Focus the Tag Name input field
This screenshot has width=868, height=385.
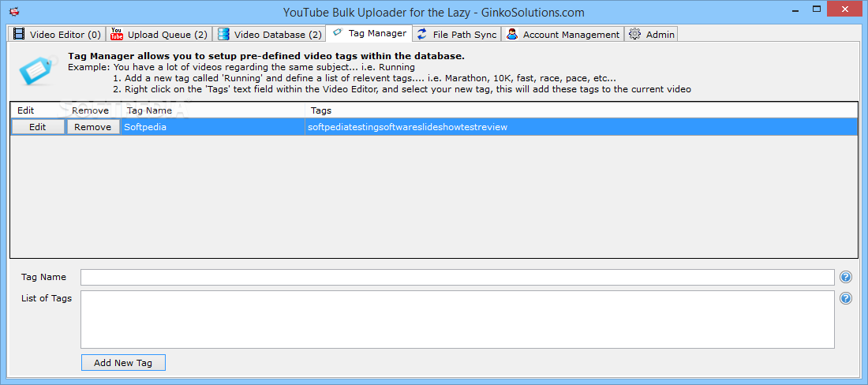[457, 277]
